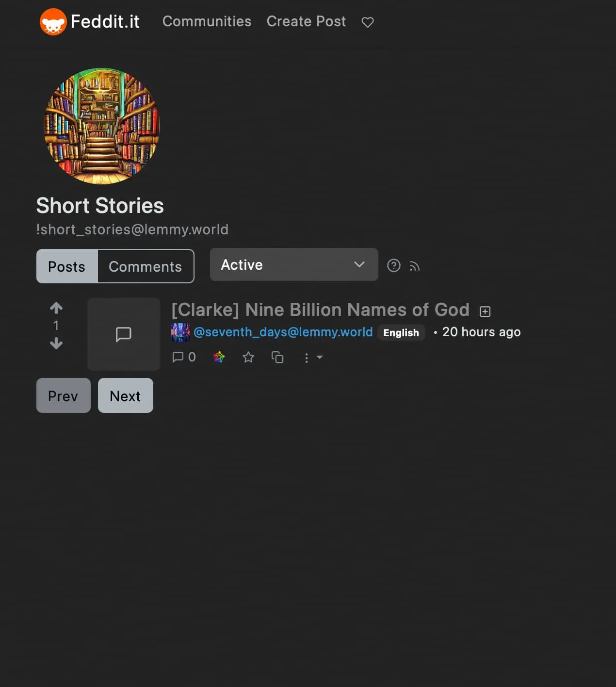Switch to the Comments view
The height and width of the screenshot is (687, 616).
click(x=146, y=266)
